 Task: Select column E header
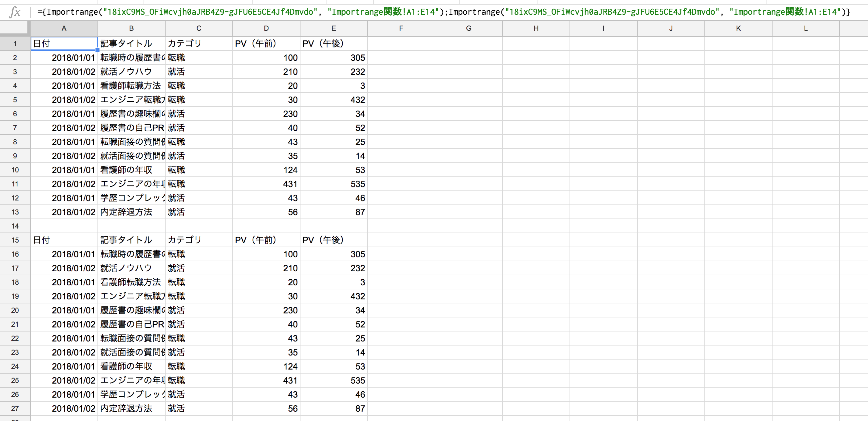click(334, 28)
